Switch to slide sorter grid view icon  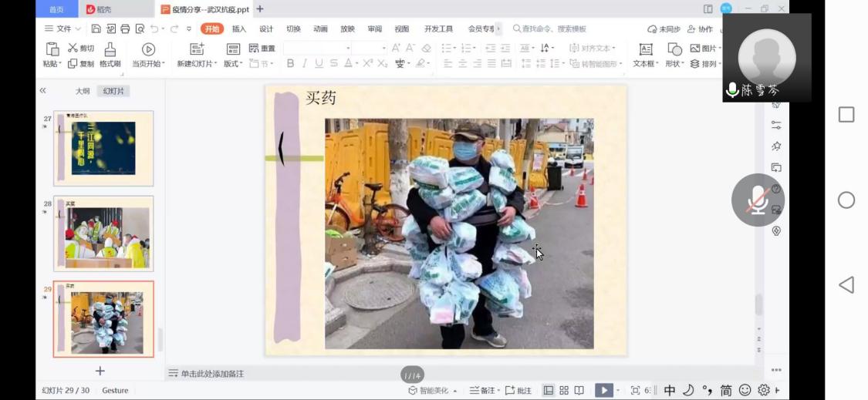[x=564, y=390]
